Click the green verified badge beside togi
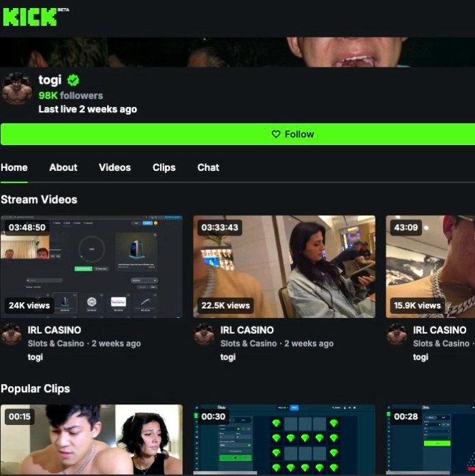The image size is (475, 476). click(73, 80)
